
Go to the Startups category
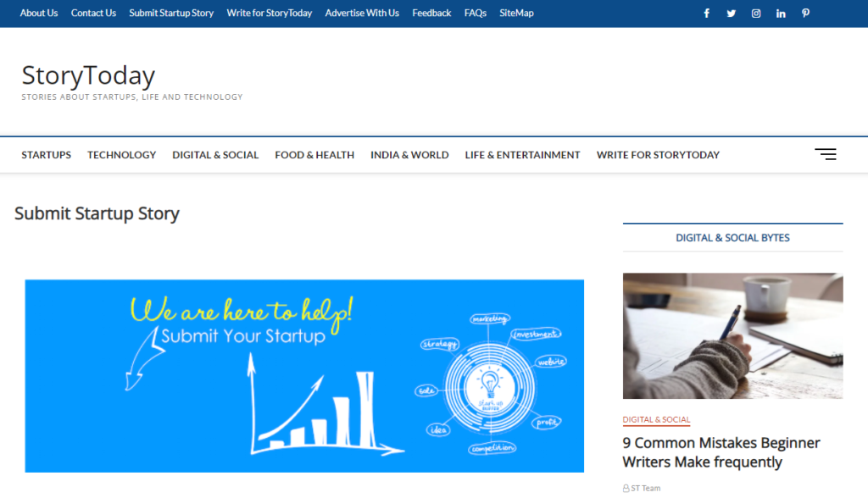47,155
